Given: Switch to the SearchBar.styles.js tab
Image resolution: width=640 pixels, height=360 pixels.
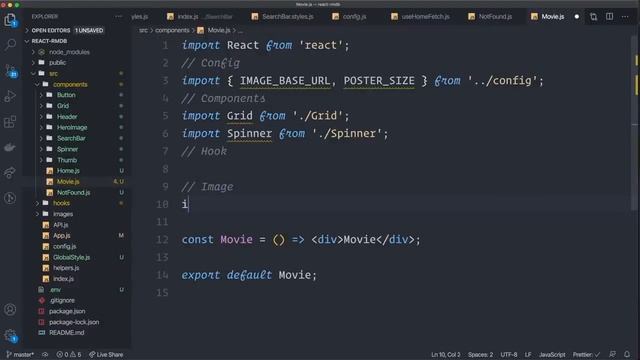Looking at the screenshot, I should pos(283,17).
